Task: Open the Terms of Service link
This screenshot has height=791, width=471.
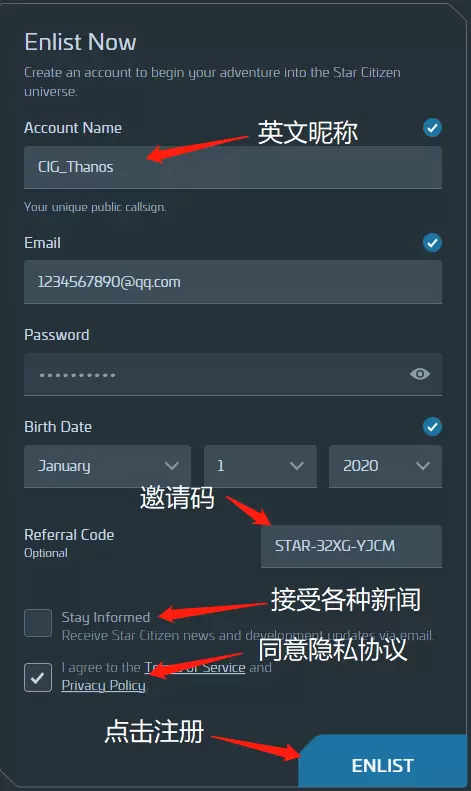Action: (195, 667)
